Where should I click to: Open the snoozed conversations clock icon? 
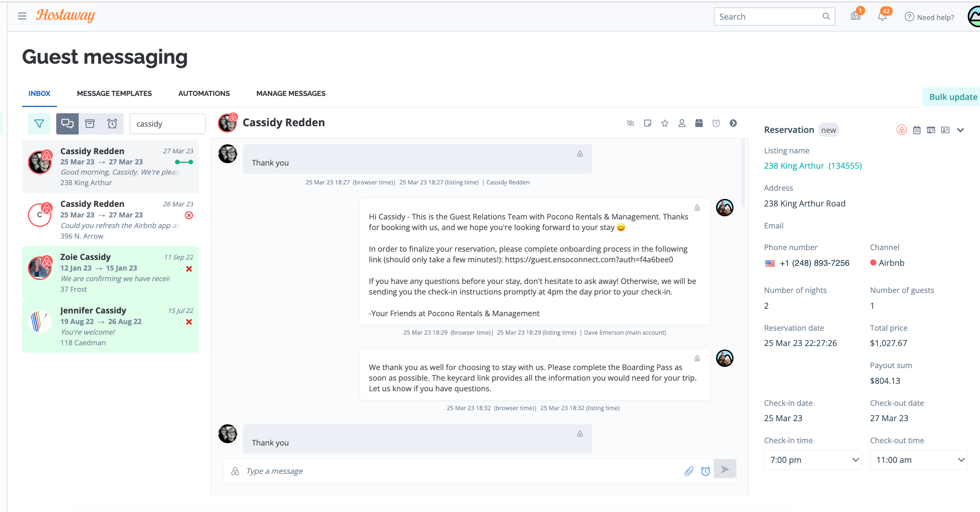point(112,124)
